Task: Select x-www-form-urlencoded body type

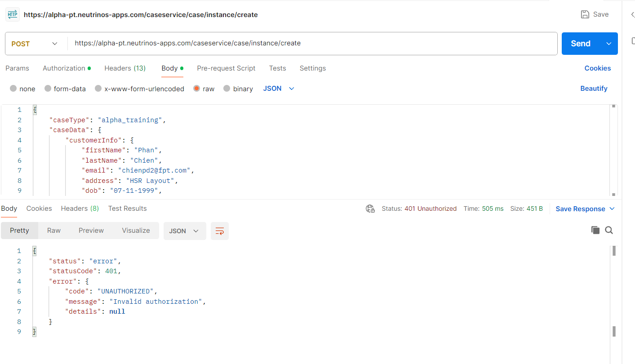Action: tap(139, 89)
